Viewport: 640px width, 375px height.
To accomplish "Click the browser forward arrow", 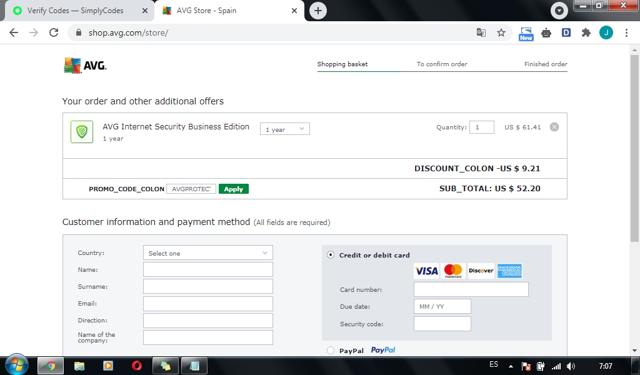I will click(x=33, y=33).
